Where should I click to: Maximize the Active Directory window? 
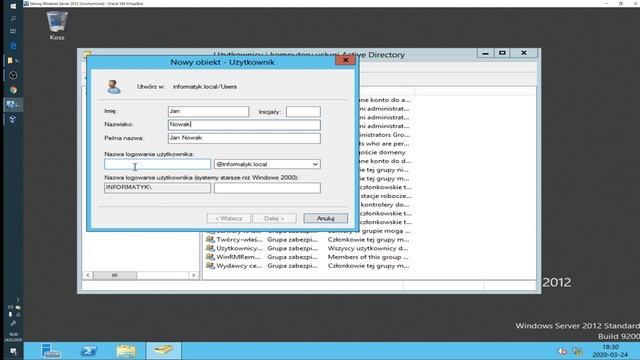502,53
